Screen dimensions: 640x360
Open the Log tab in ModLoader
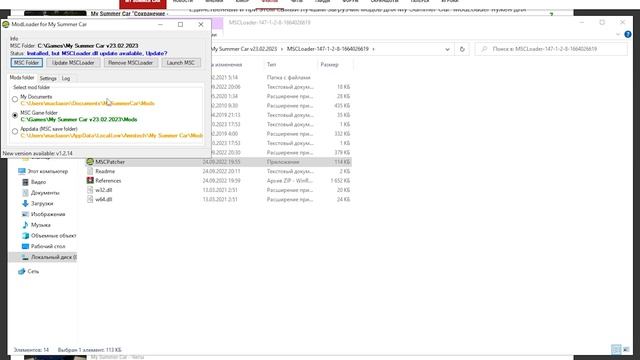click(66, 78)
